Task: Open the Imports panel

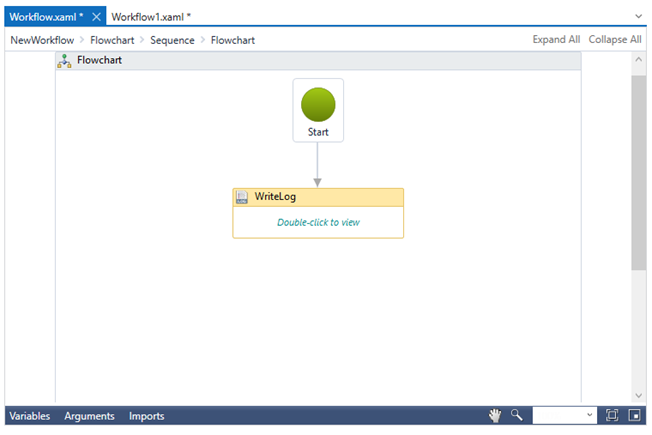Action: pos(146,416)
